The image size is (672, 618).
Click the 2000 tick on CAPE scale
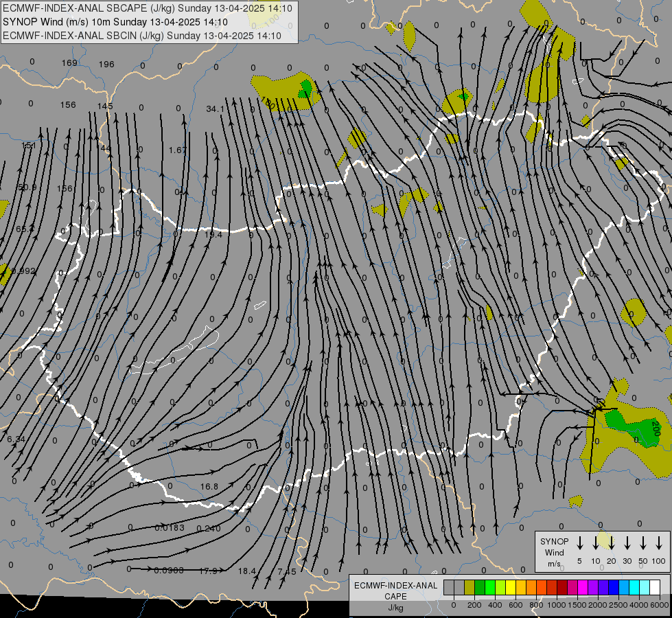tap(597, 605)
